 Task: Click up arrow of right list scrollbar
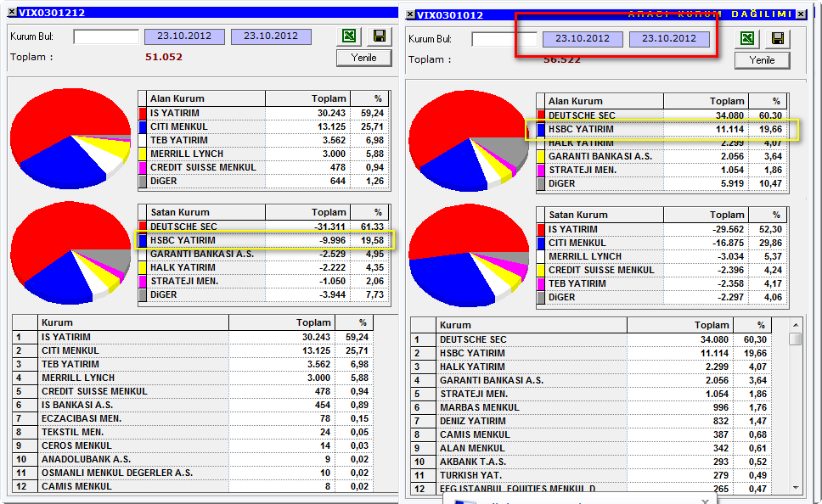coord(796,325)
